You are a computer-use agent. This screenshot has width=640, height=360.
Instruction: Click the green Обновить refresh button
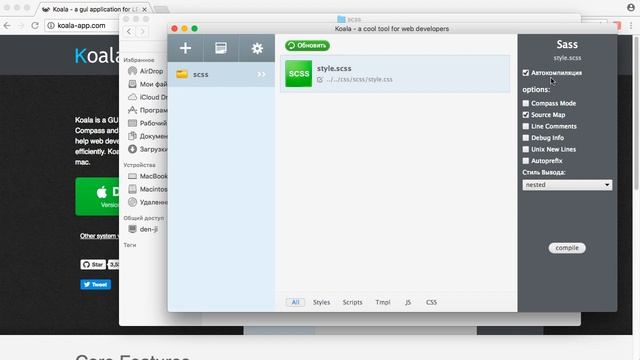pos(307,46)
